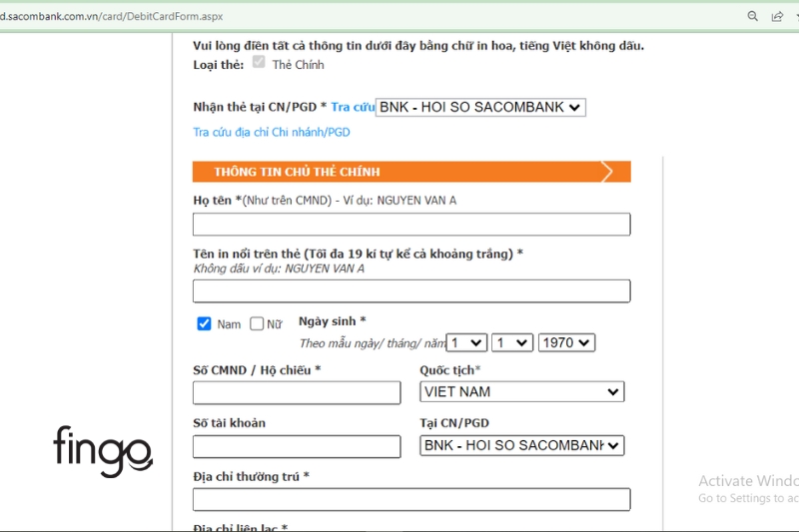Click the Địa chỉ thường trú field

pyautogui.click(x=411, y=500)
